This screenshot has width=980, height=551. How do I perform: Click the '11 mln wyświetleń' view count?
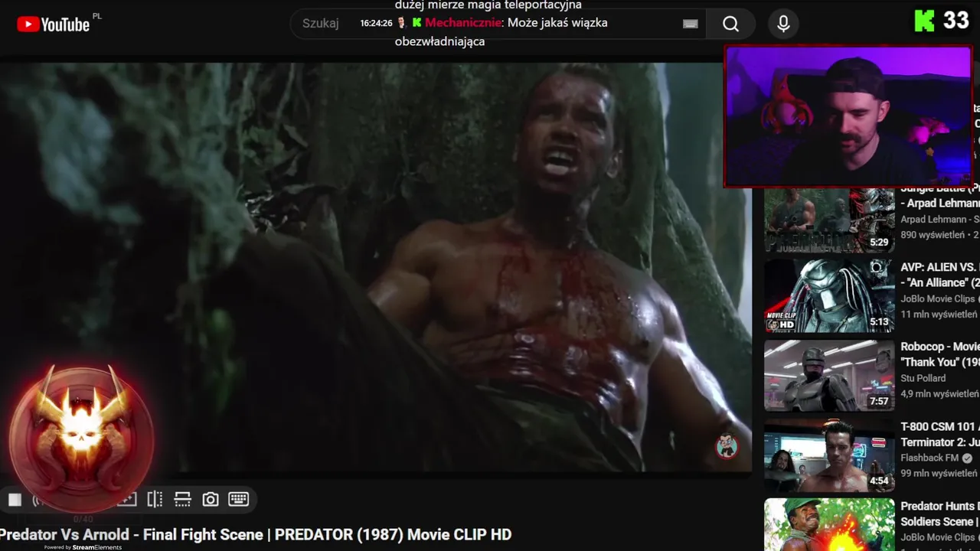939,314
